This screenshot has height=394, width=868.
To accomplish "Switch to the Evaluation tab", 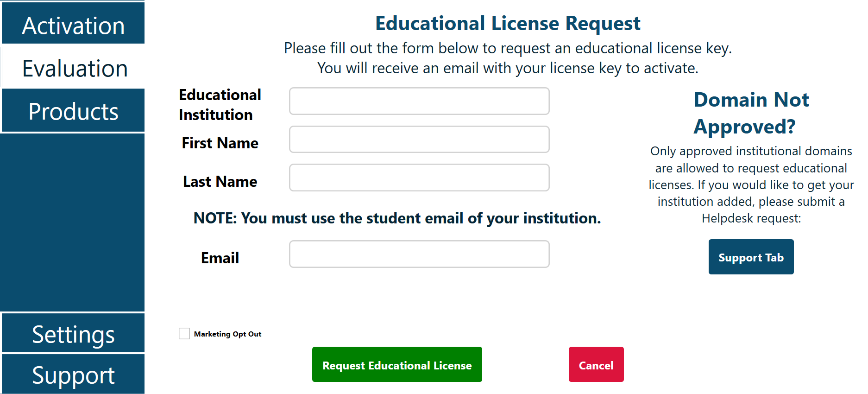I will point(74,68).
